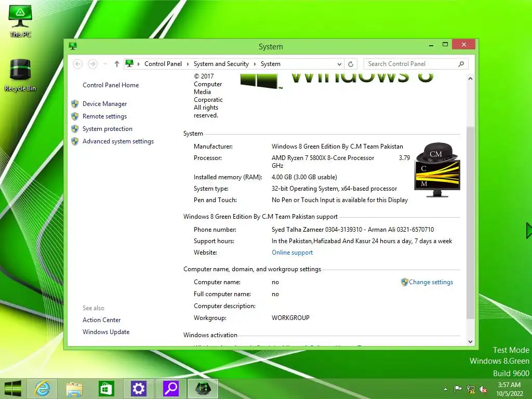Expand the arrow after Control Panel breadcrumb
532x399 pixels.
click(188, 64)
